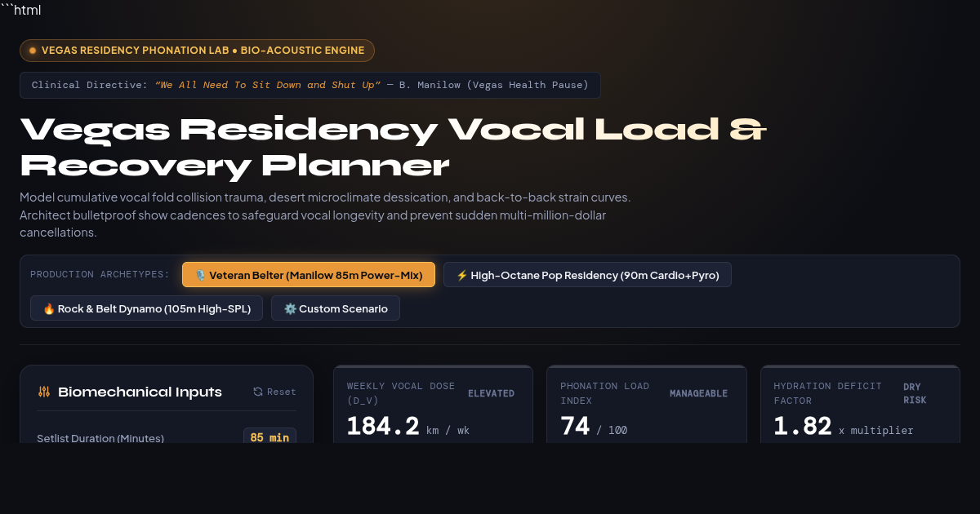Viewport: 980px width, 514px height.
Task: Click the Setlist Duration (Minutes) label
Action: pos(100,438)
